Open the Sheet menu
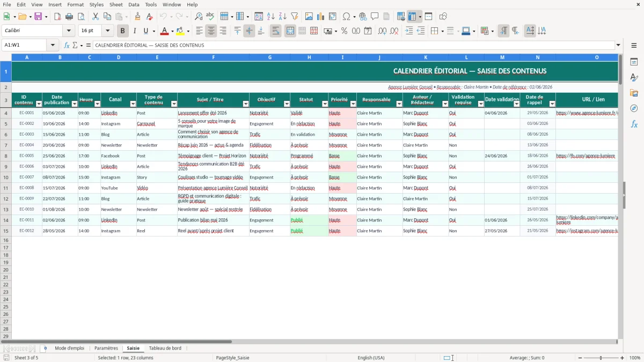The image size is (644, 362). (x=116, y=4)
